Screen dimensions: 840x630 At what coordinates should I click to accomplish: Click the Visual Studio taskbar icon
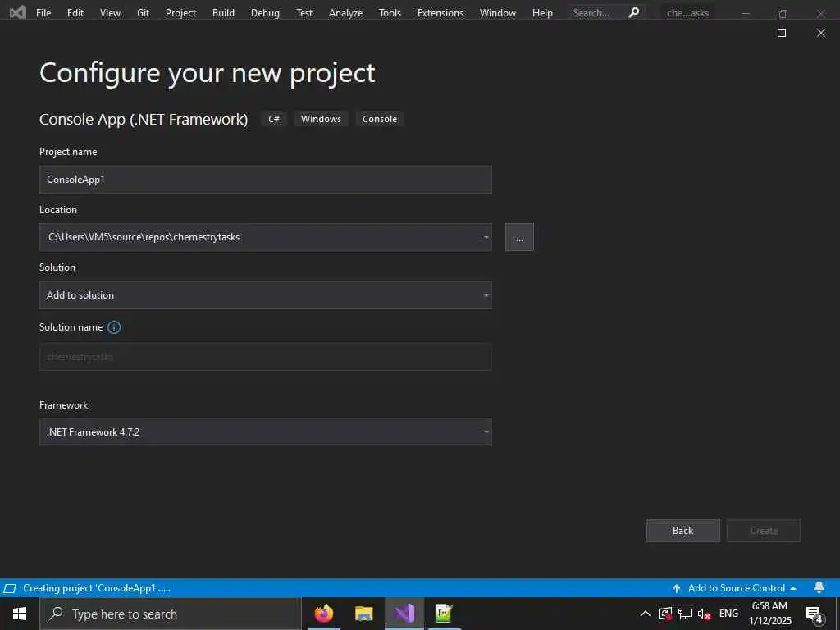point(404,614)
